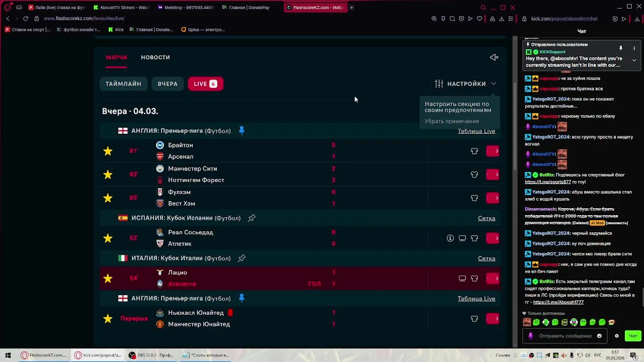Toggle favorite star for Манчестер Сити match
Viewport: 644px width, 362px height.
[x=108, y=174]
